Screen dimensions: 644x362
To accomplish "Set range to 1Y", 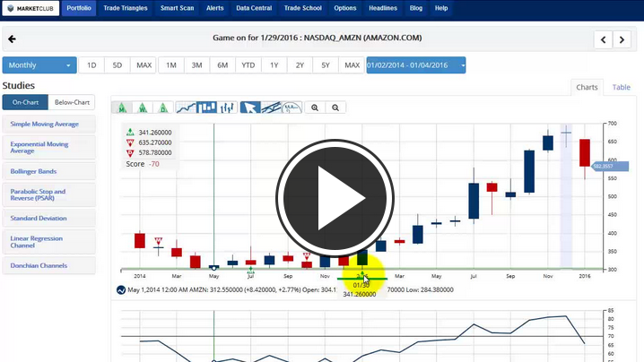I will (274, 65).
